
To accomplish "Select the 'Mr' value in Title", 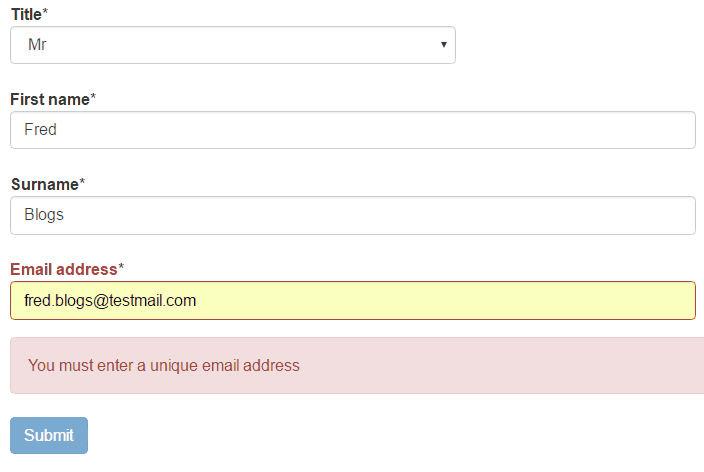I will click(x=37, y=45).
